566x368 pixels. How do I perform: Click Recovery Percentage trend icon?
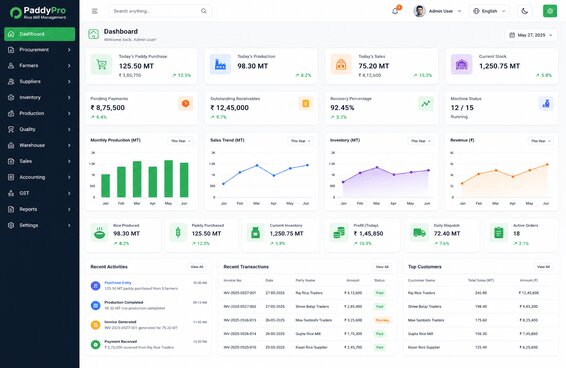coord(426,104)
